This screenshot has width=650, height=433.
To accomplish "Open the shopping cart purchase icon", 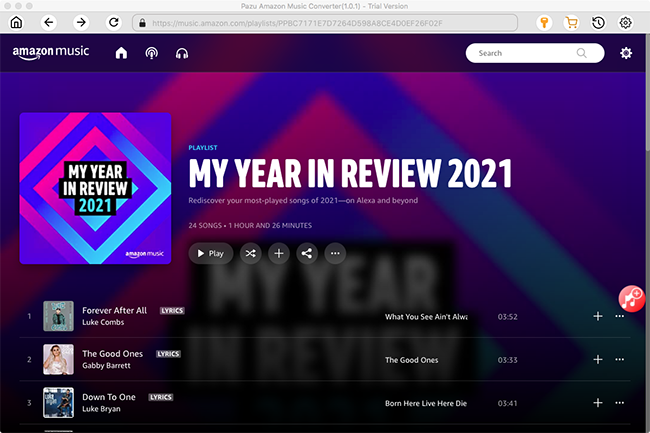I will tap(572, 22).
